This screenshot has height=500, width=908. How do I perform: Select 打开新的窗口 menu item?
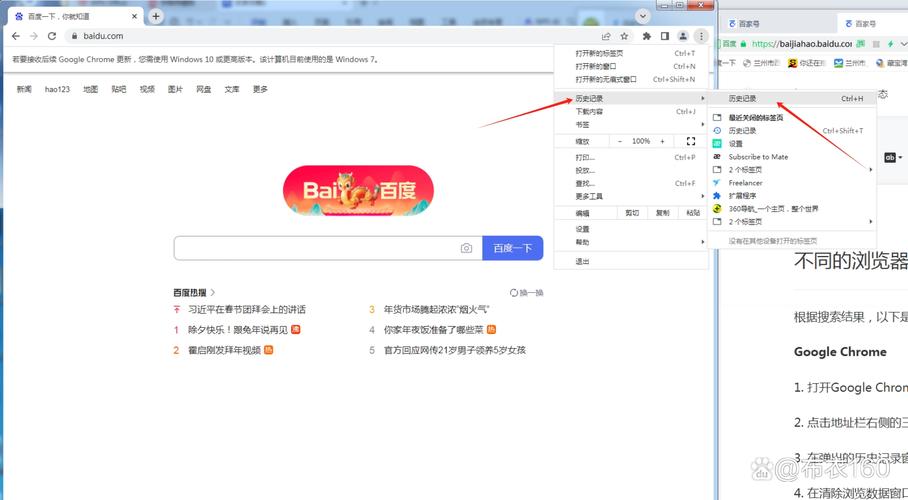pos(631,66)
